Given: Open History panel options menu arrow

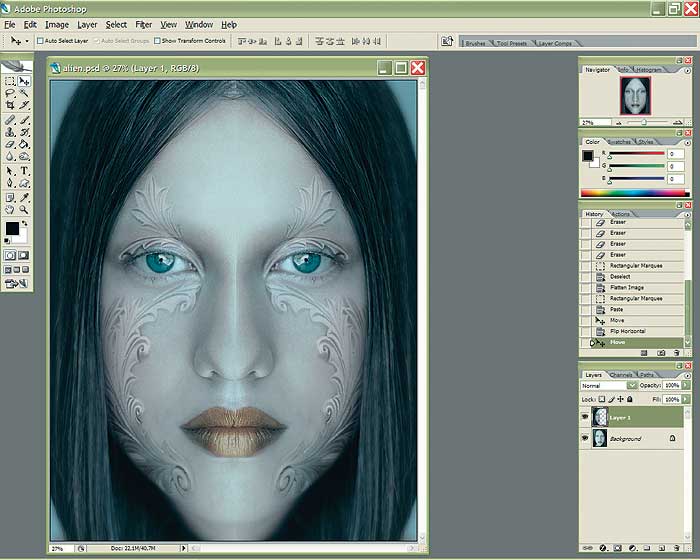Looking at the screenshot, I should coord(688,215).
